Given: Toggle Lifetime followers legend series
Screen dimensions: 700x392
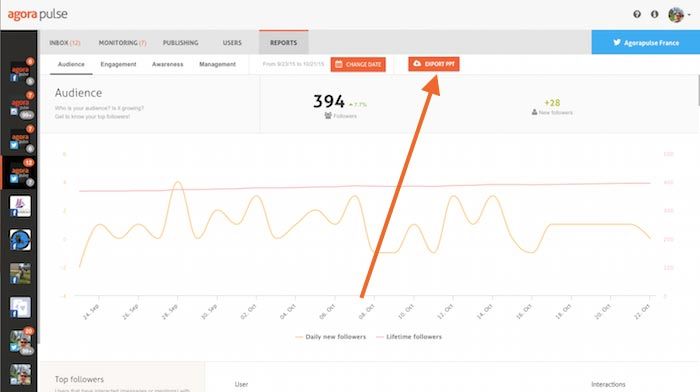Looking at the screenshot, I should 409,337.
